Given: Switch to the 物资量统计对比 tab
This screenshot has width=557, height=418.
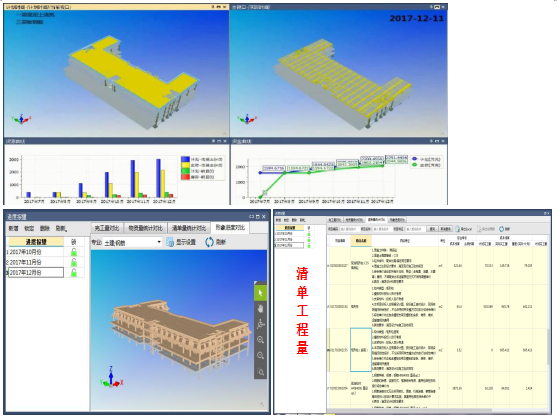Looking at the screenshot, I should click(145, 228).
